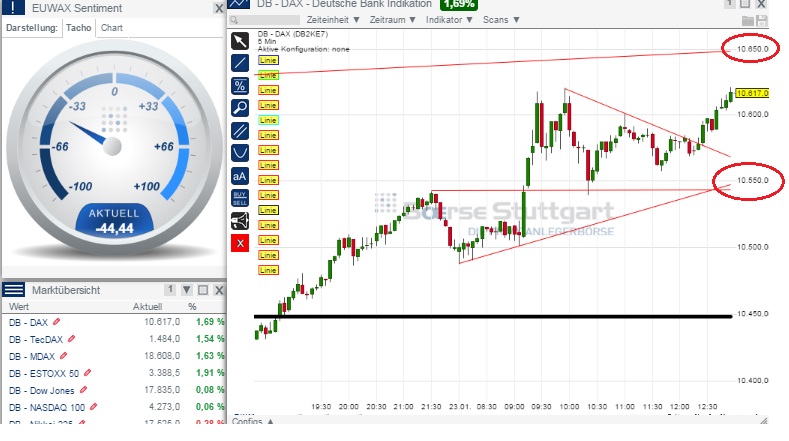
Task: Click the AKTUELL -44,44 gauge readout
Action: click(115, 220)
